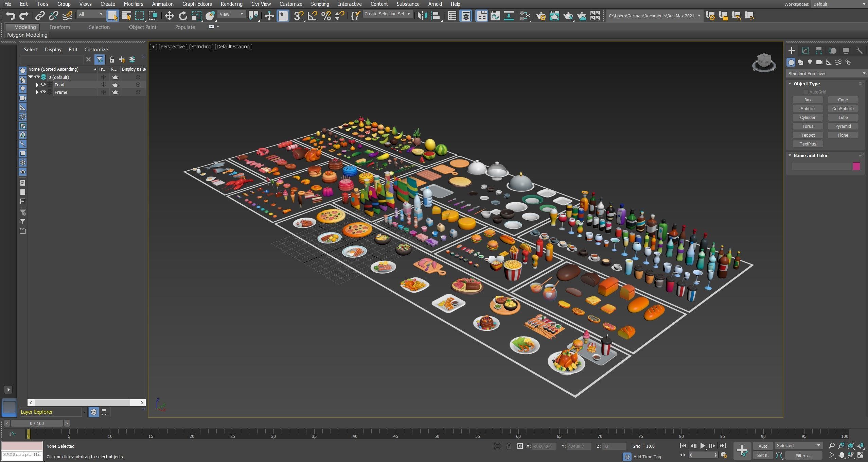Toggle visibility eye of Food layer
Screen dimensions: 868x462
pos(43,85)
